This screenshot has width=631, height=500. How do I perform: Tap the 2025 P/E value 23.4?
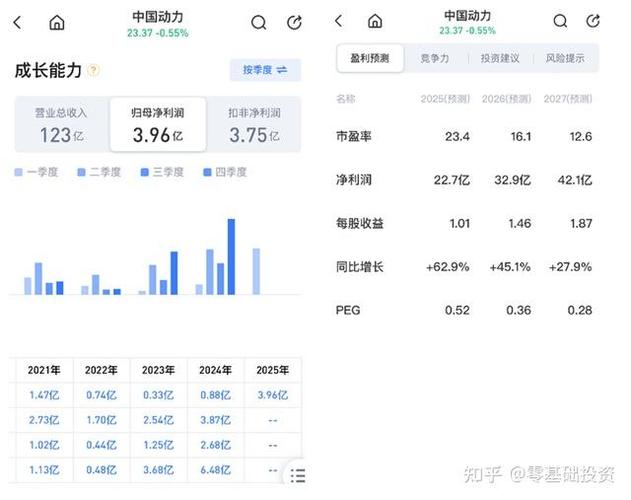click(x=457, y=136)
